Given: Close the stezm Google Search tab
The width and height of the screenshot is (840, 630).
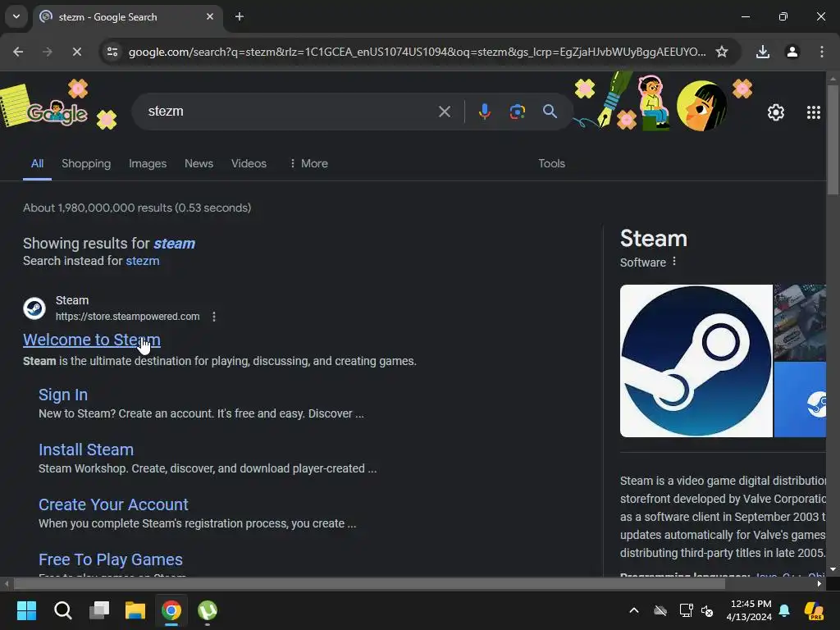Looking at the screenshot, I should point(210,16).
